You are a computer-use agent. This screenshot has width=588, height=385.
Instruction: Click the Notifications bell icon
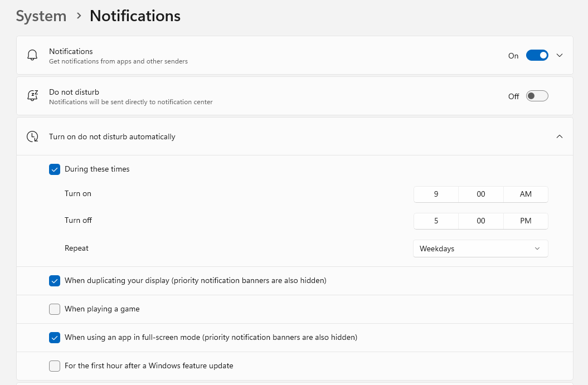(x=32, y=55)
